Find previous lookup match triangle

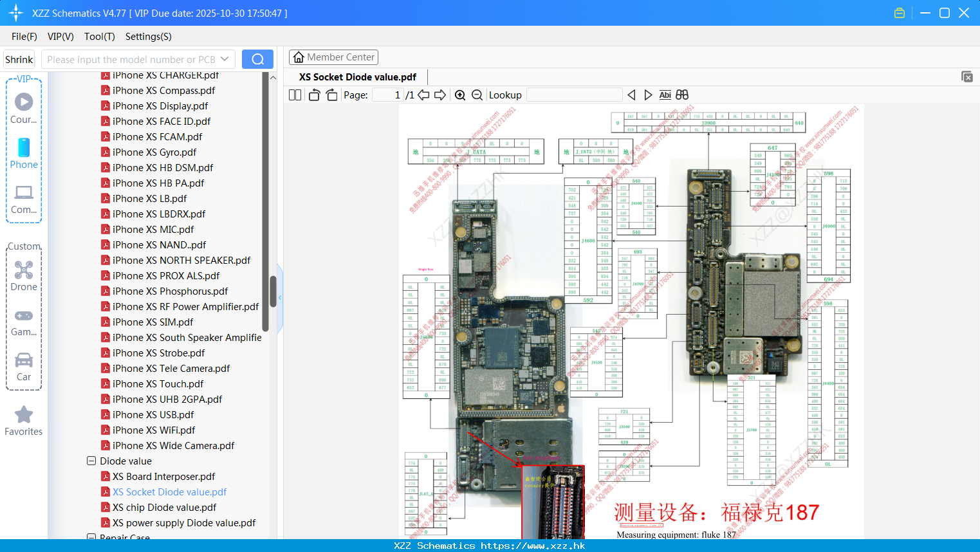(x=631, y=95)
